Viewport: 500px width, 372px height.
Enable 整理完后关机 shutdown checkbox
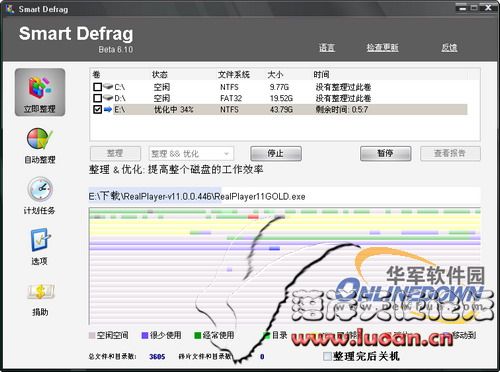[327, 356]
